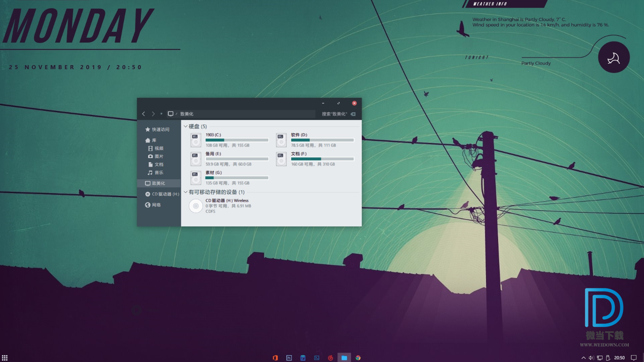Click the 1903 (C:) usage bar

click(237, 140)
